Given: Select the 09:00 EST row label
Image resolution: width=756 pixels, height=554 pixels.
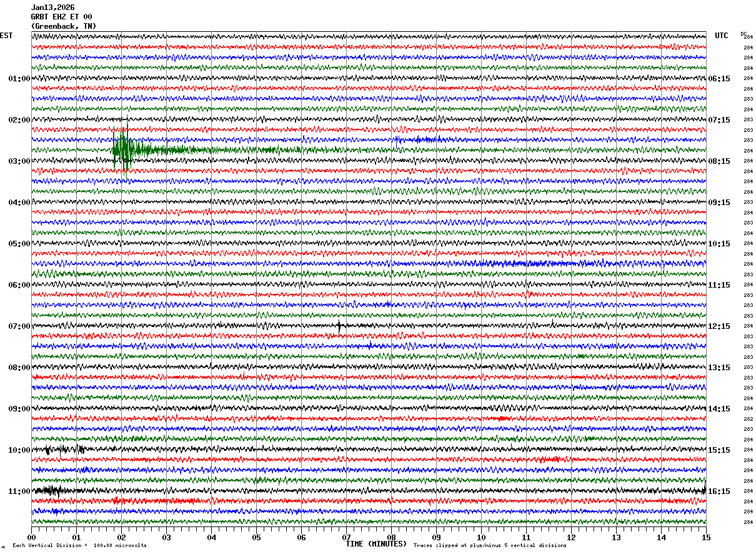Looking at the screenshot, I should tap(19, 409).
